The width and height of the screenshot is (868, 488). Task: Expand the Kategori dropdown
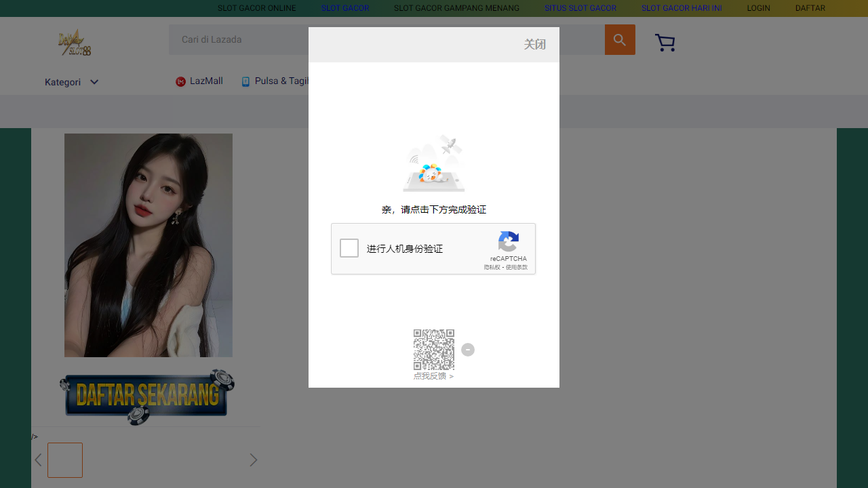[x=71, y=81]
